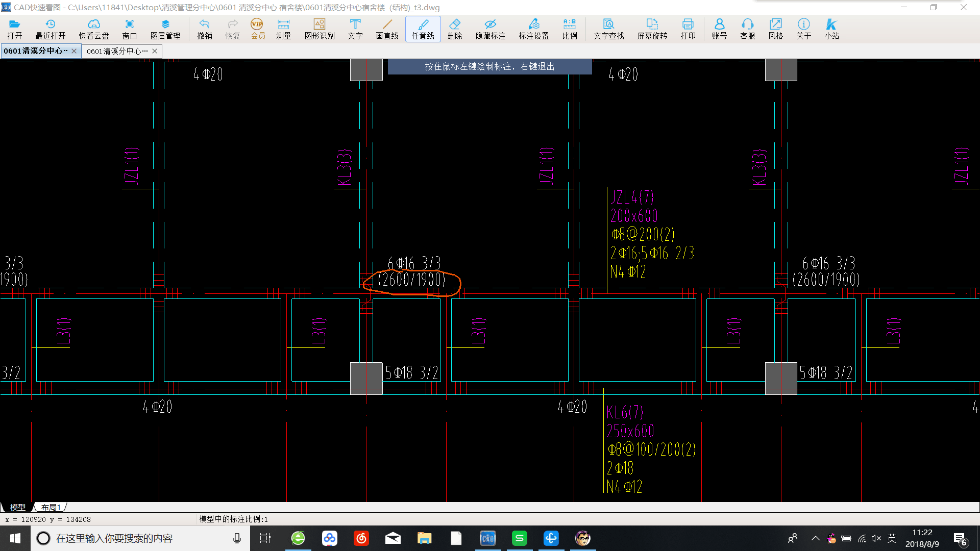
Task: Open 图形识别 shape recognition
Action: click(320, 29)
